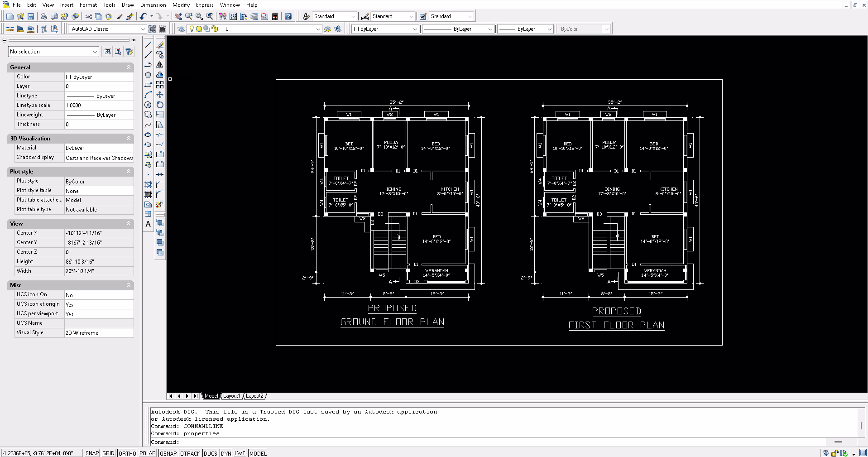Collapse the Misc properties section
This screenshot has width=868, height=457.
129,285
